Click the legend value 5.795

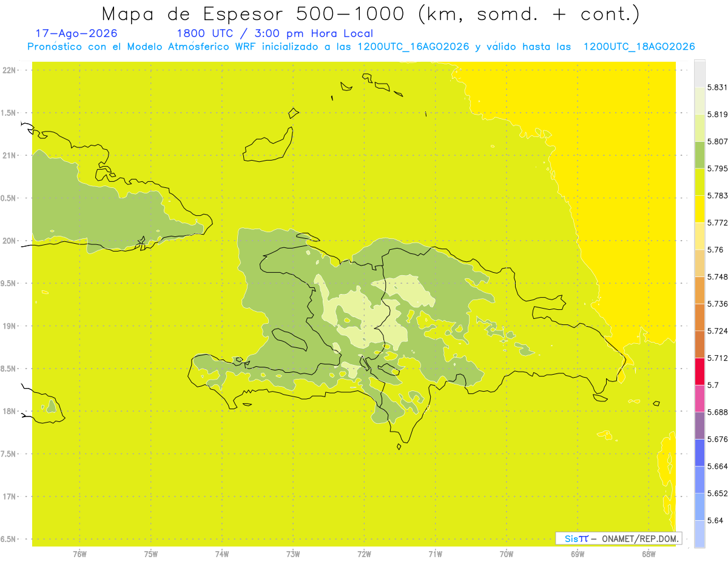[x=717, y=169]
